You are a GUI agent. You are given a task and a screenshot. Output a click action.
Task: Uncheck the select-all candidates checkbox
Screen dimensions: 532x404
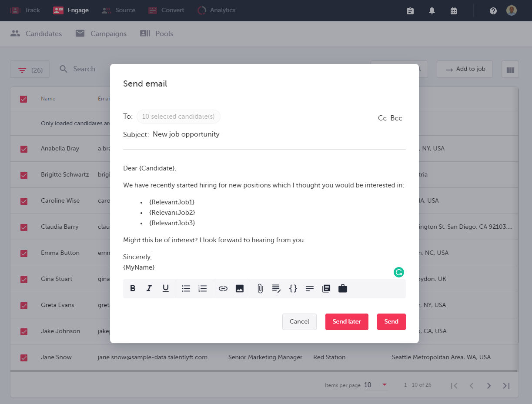[x=24, y=99]
